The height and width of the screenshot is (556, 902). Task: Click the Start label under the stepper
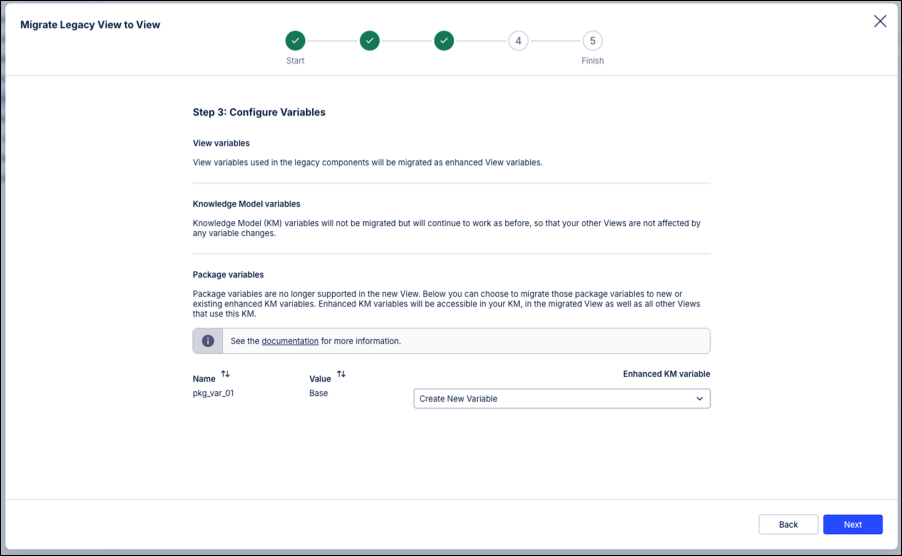point(295,61)
